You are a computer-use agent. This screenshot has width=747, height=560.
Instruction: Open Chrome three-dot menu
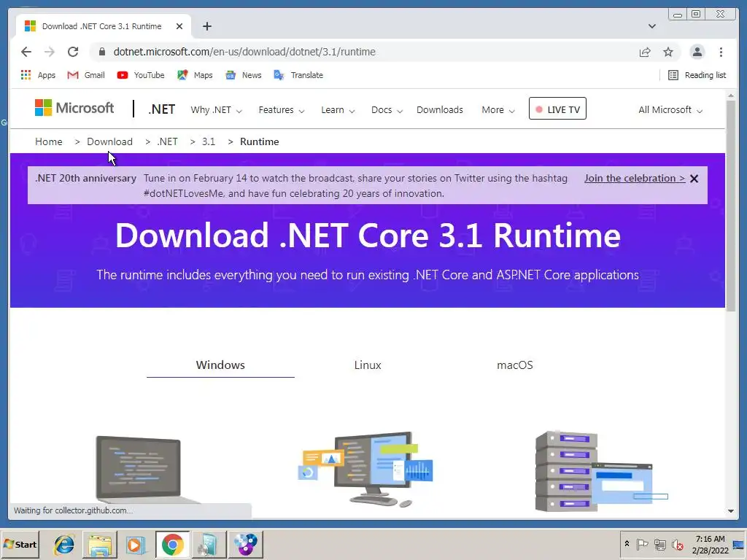pyautogui.click(x=721, y=52)
